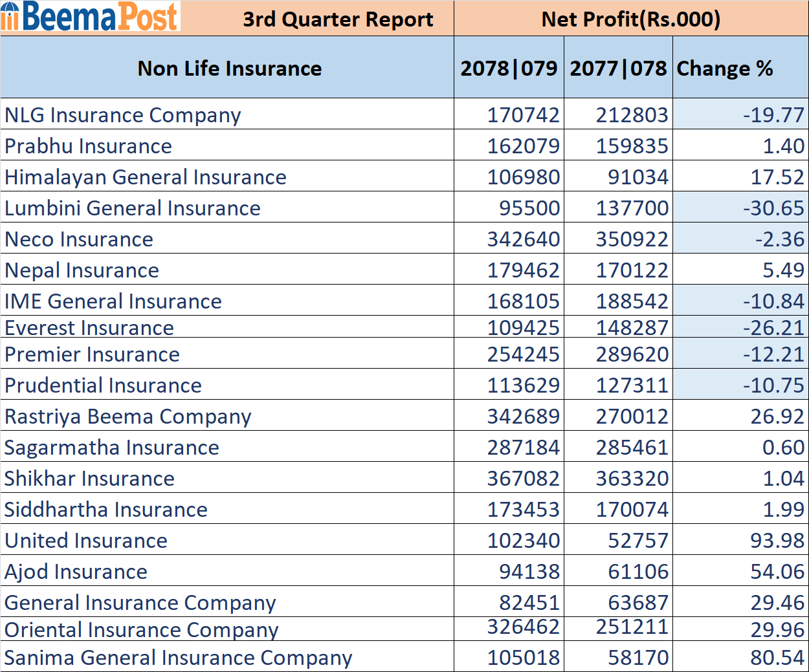
Task: Click the Non Life Insurance column header
Action: tap(229, 69)
